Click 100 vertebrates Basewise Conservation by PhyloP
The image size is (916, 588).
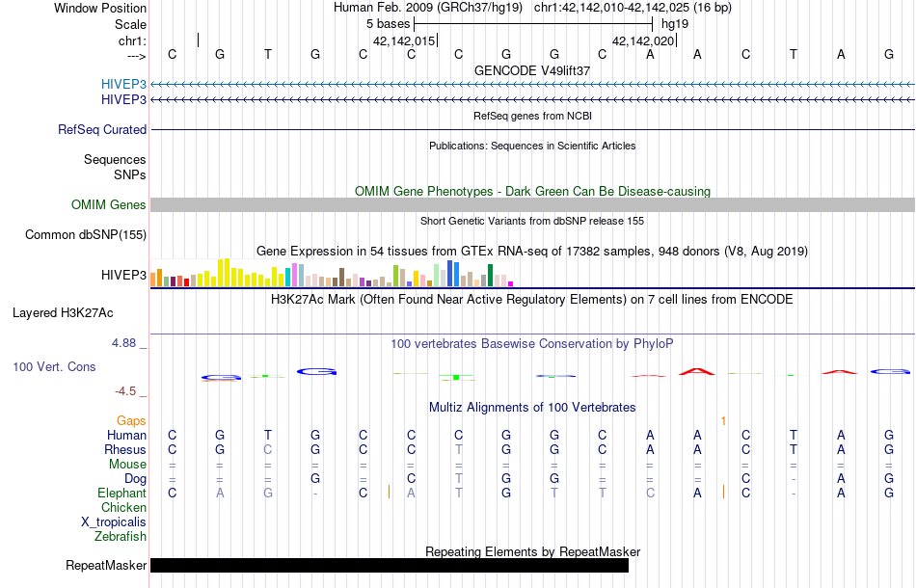tap(532, 344)
